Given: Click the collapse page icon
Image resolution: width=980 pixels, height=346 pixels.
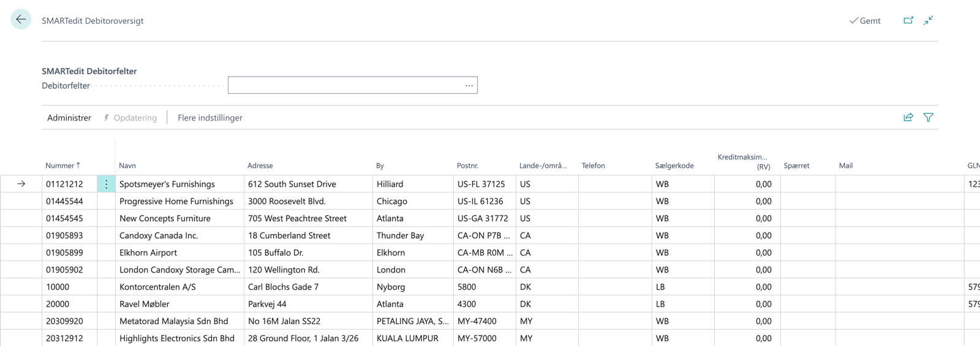Looking at the screenshot, I should pos(929,20).
